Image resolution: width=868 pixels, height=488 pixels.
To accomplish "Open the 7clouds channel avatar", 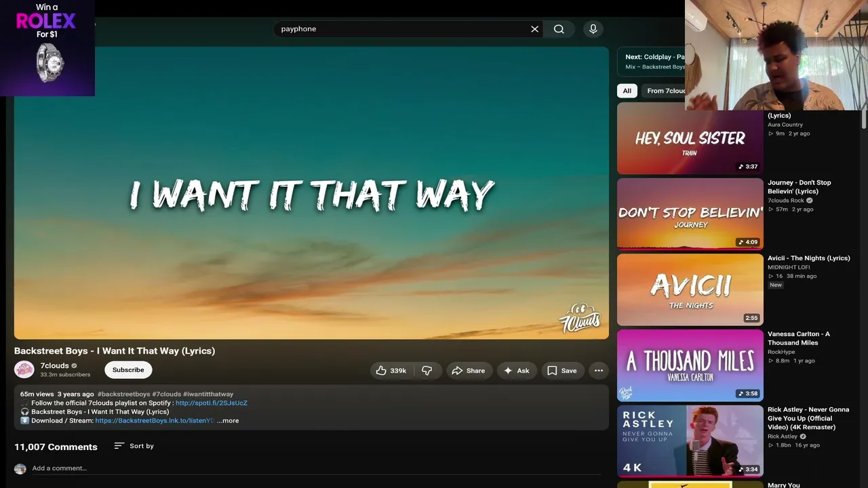I will point(24,369).
